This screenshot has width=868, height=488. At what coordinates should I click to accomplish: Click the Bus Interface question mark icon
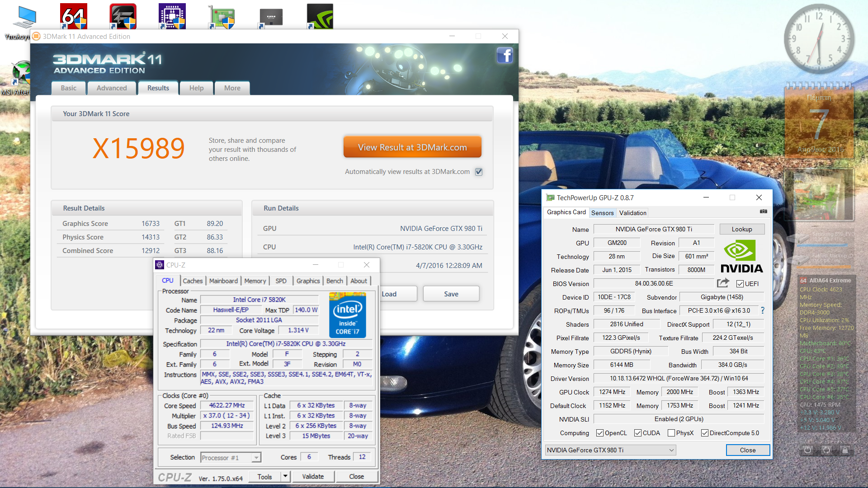(763, 310)
